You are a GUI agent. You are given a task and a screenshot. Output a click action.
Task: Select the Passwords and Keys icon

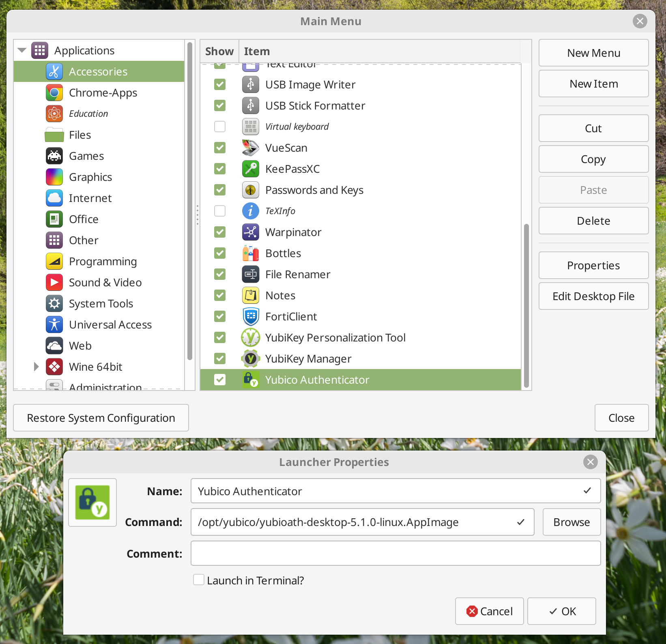point(250,190)
